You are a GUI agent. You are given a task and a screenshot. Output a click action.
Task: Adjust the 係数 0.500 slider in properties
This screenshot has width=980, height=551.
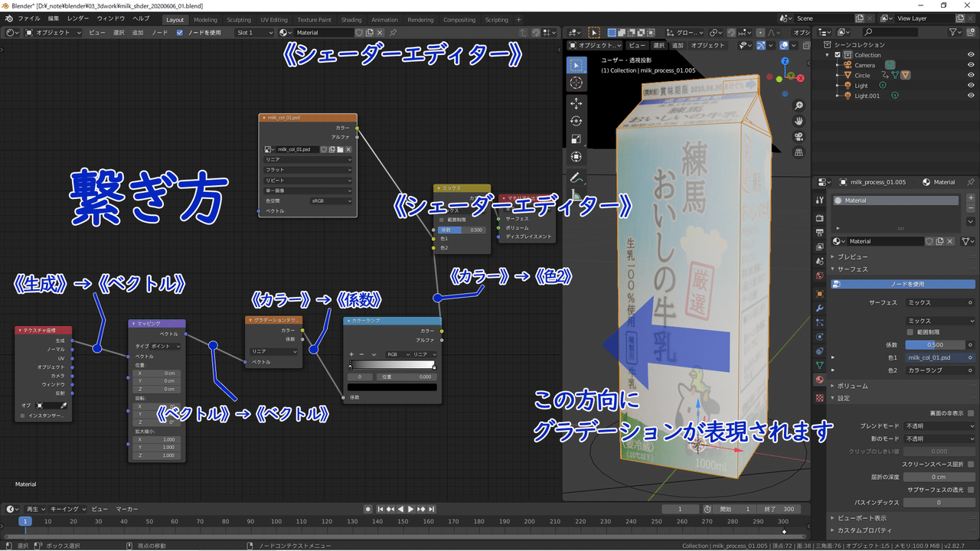click(935, 345)
